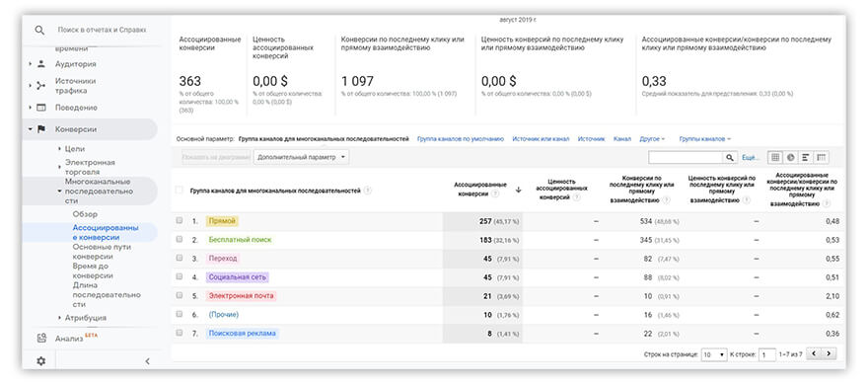This screenshot has width=868, height=387.
Task: Click the Конверсии flag icon
Action: 41,129
